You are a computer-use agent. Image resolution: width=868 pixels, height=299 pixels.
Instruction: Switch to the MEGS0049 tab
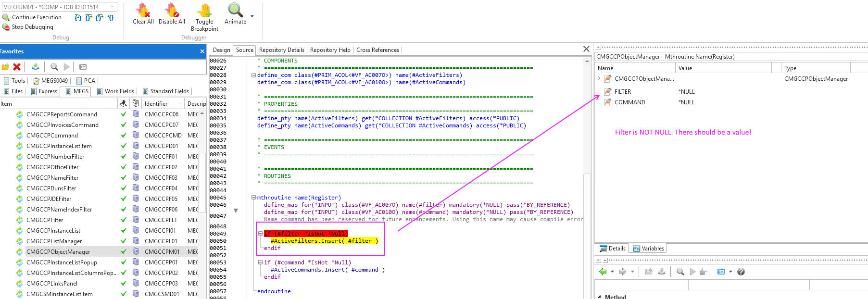tap(50, 81)
